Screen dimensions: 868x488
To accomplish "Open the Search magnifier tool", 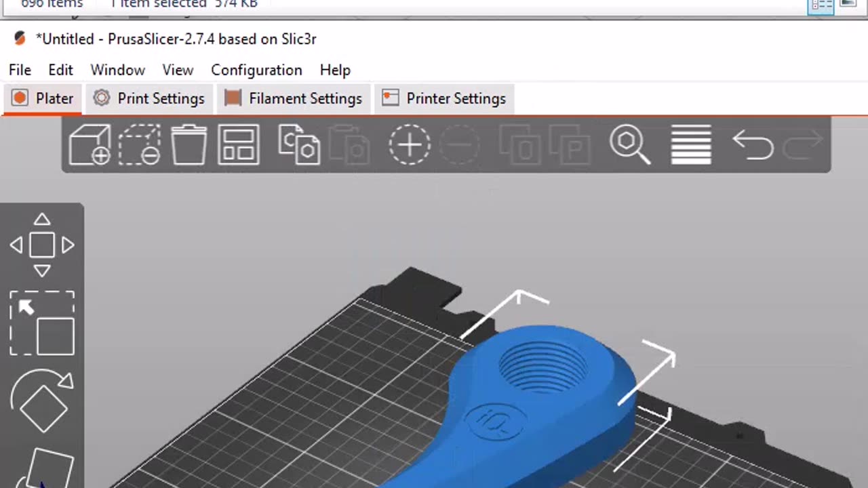I will click(x=630, y=144).
